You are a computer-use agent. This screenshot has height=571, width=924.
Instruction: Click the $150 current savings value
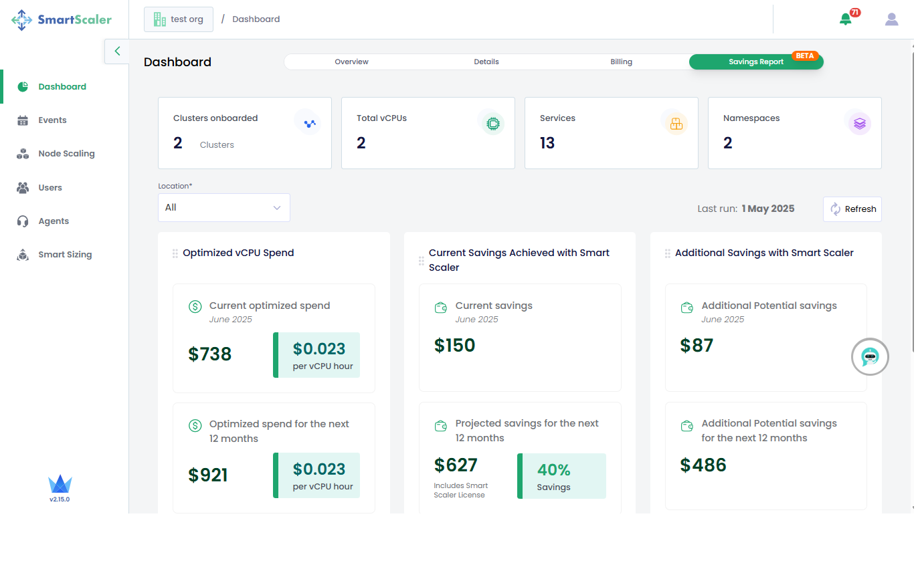455,345
